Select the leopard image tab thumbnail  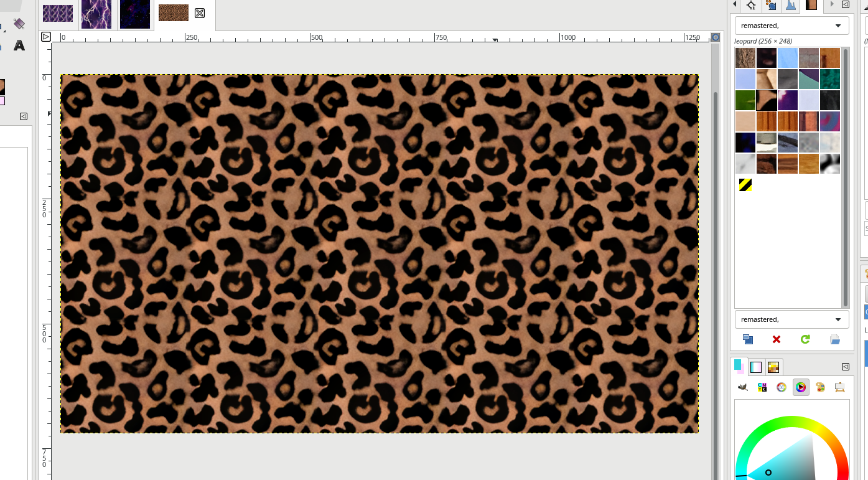(x=174, y=13)
